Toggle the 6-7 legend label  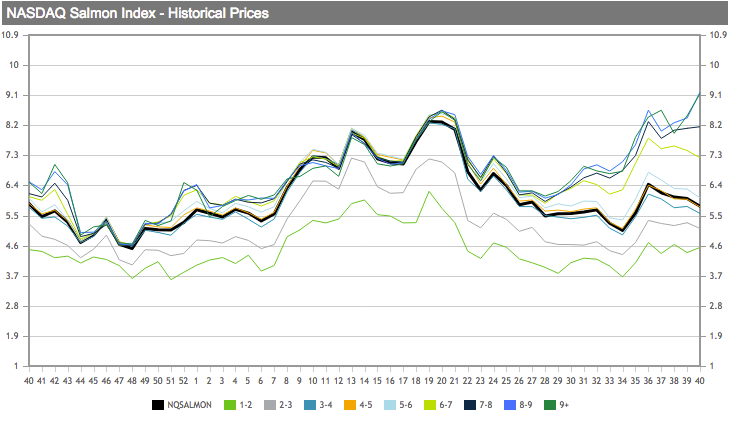[x=446, y=405]
